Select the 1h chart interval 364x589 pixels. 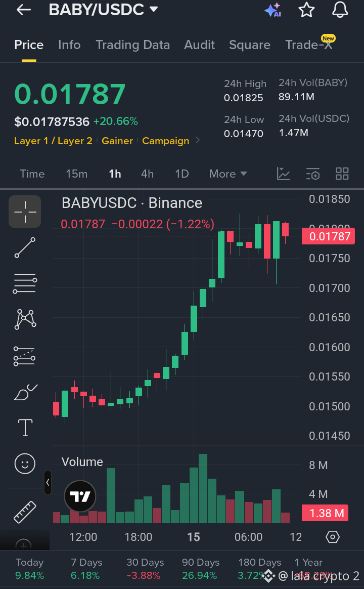point(115,174)
